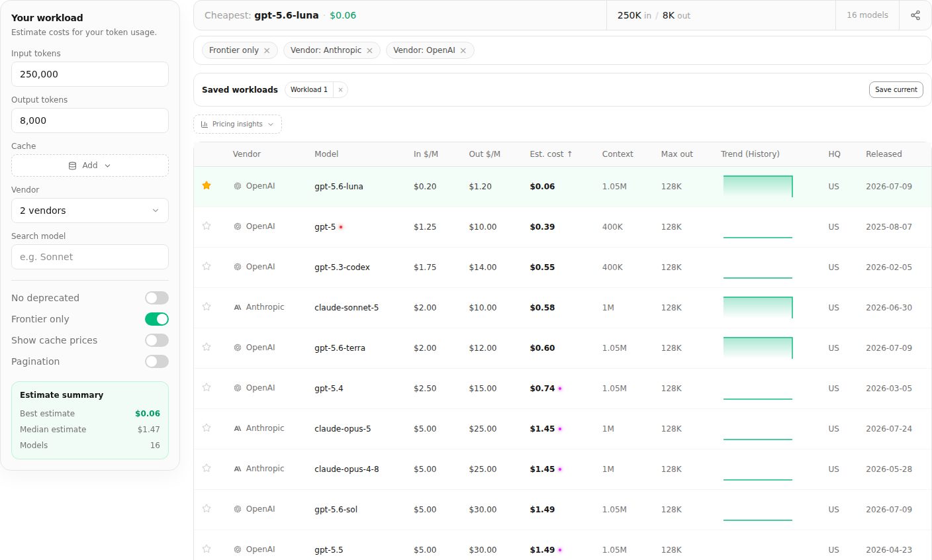Screen dimensions: 932x560
Task: Click the 250K in / 8K out summary
Action: [x=654, y=15]
